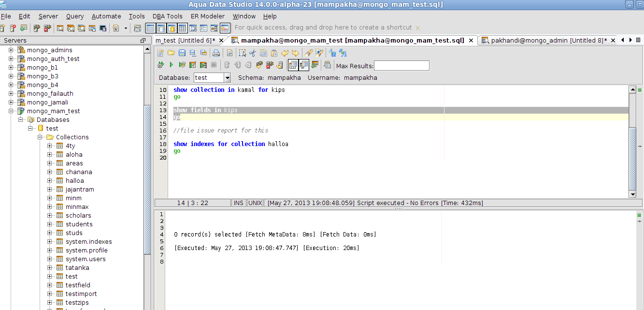Click the disconnect server plug icon
This screenshot has height=310, width=644.
(x=47, y=28)
